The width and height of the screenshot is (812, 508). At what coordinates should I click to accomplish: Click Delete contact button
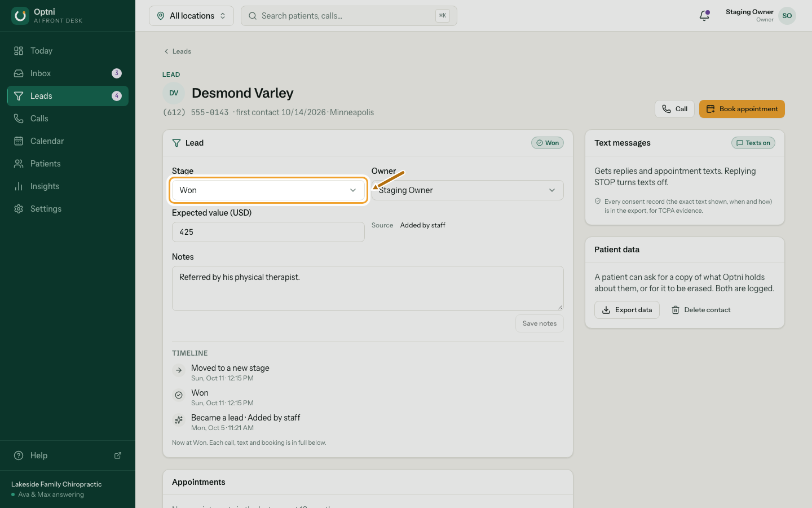click(x=701, y=310)
